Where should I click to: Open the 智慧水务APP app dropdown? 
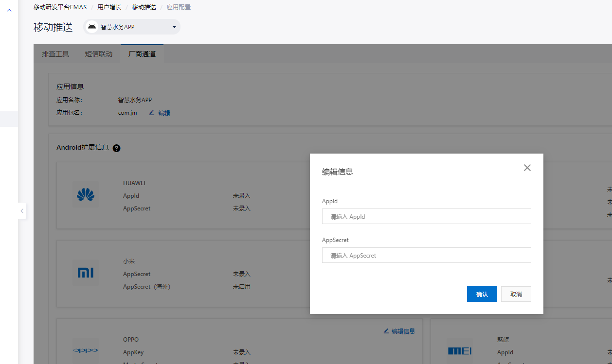click(x=132, y=27)
